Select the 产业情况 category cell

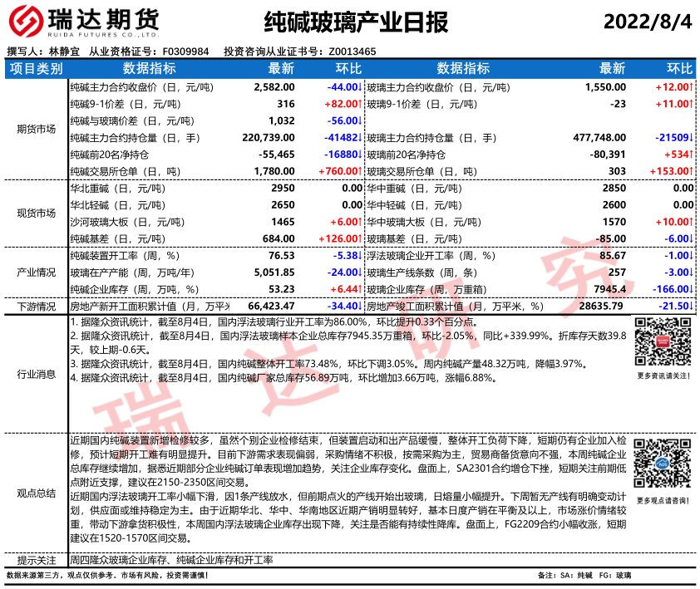tap(36, 272)
